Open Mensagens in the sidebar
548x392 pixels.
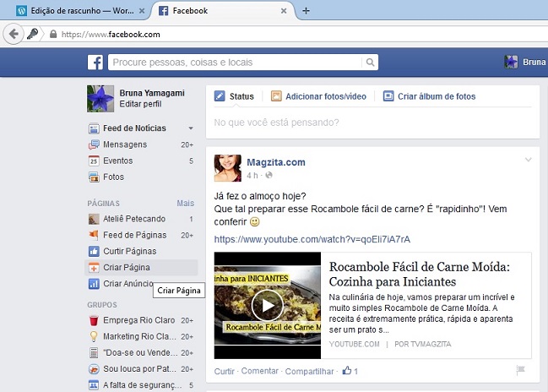141,144
